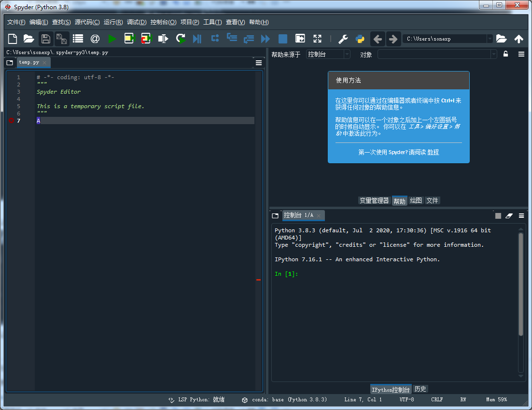This screenshot has height=410, width=532.
Task: Step over current line debug icon
Action: (215, 38)
